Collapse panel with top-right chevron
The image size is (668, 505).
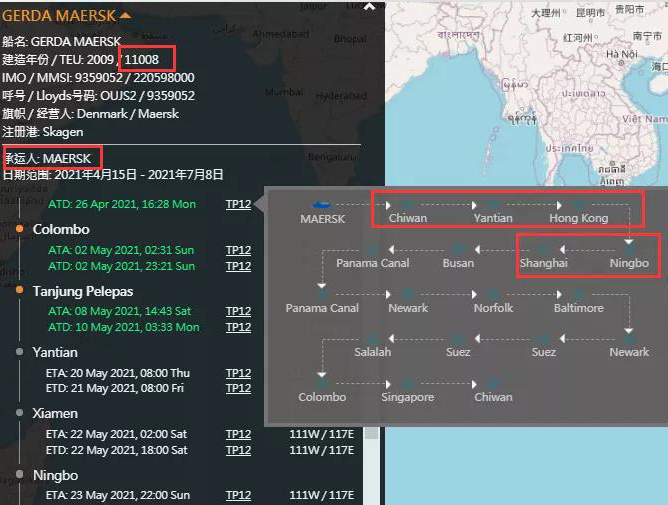pyautogui.click(x=371, y=7)
